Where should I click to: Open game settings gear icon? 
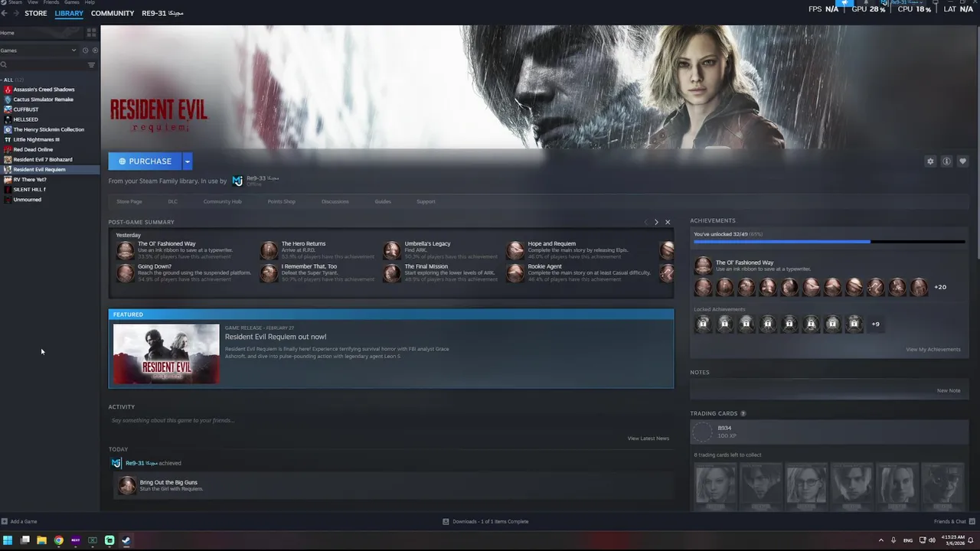point(930,161)
